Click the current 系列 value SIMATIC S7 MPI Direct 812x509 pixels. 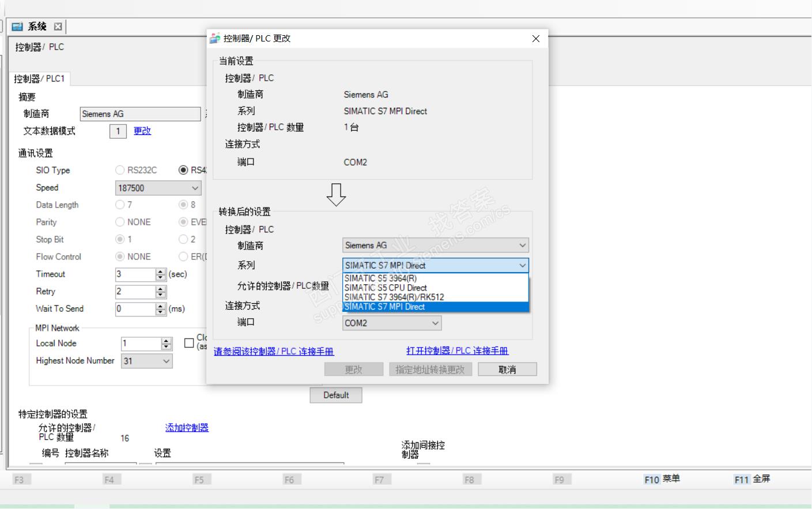click(386, 111)
